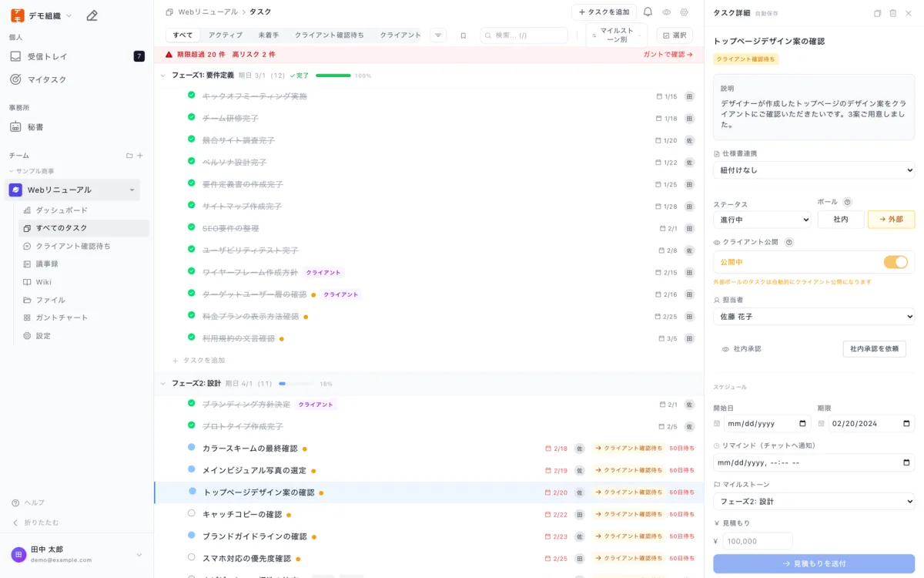
Task: Click the 選択 button
Action: [675, 35]
